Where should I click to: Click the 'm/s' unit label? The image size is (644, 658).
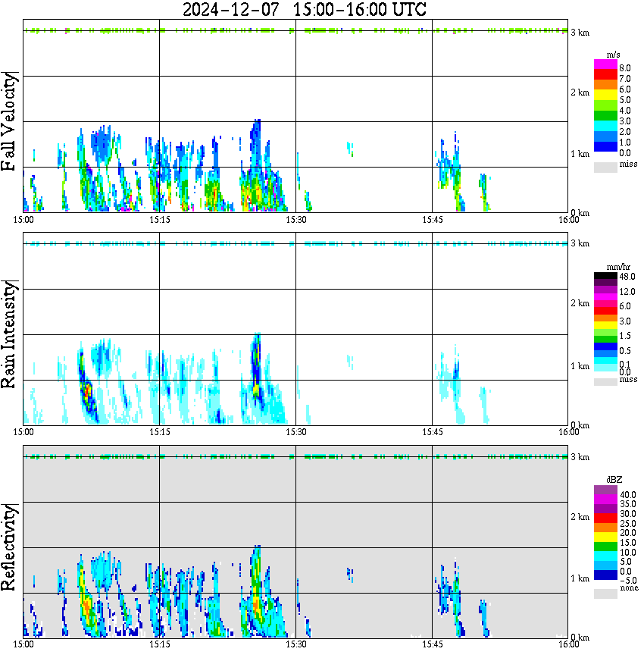click(613, 55)
